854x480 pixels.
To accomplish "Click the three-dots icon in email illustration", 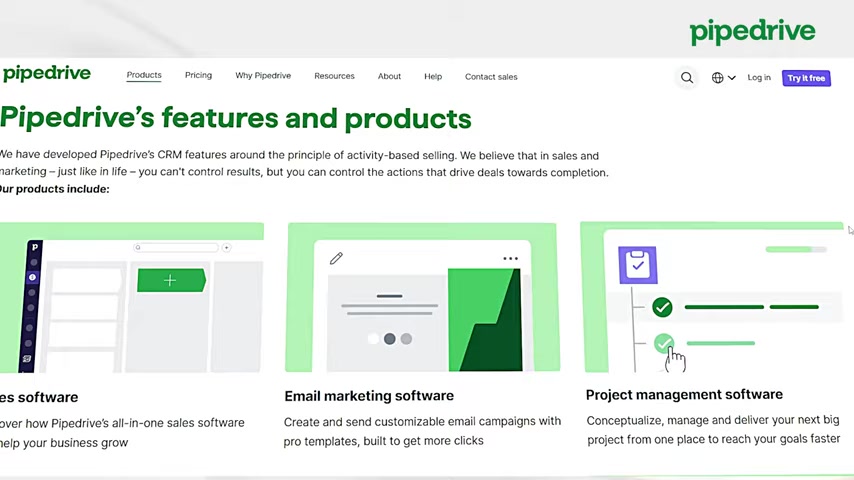I will pos(510,258).
